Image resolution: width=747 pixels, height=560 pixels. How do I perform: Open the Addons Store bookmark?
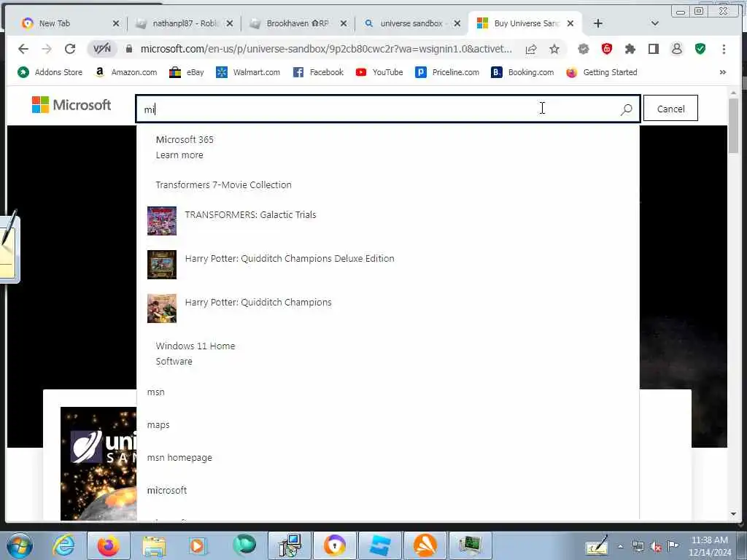[x=50, y=72]
